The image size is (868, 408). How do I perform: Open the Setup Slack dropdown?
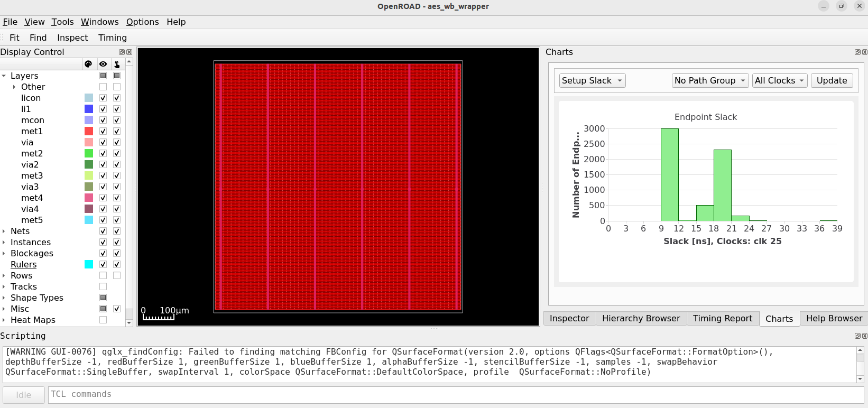[x=592, y=80]
